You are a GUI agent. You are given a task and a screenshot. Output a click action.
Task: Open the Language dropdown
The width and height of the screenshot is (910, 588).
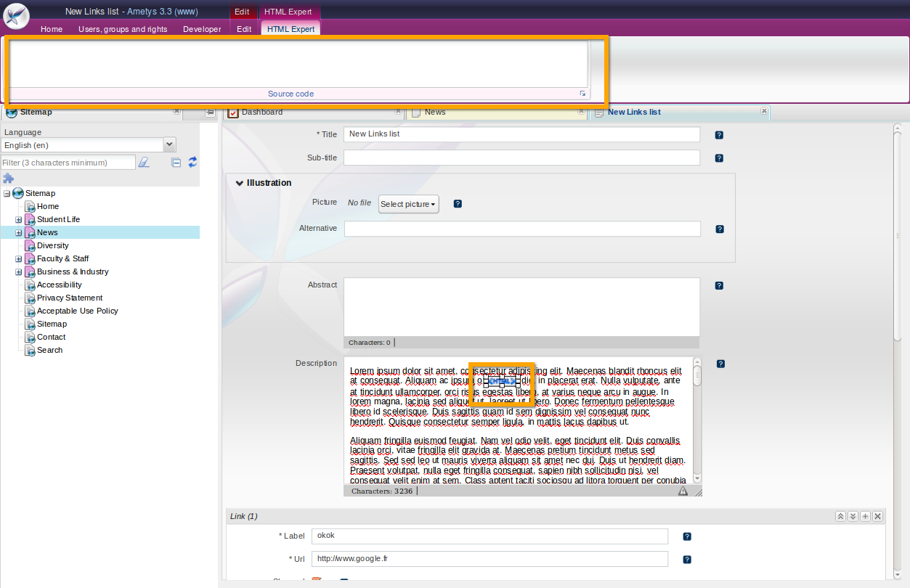(x=169, y=145)
